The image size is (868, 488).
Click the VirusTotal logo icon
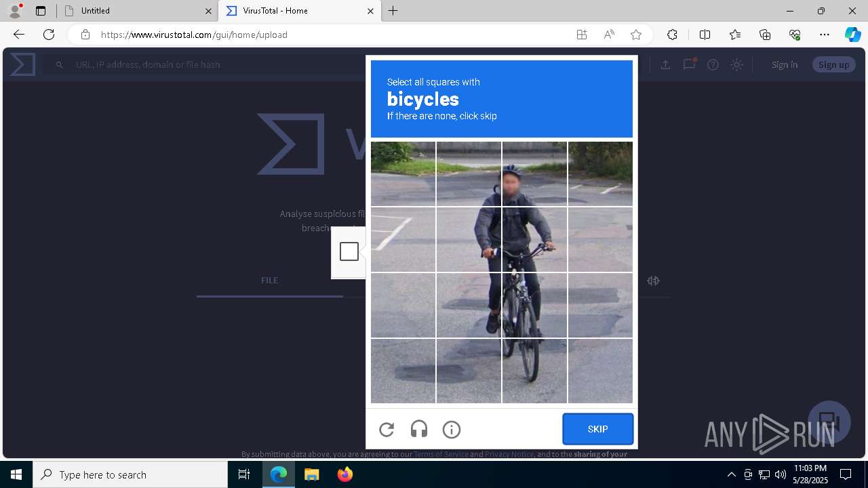[x=22, y=64]
